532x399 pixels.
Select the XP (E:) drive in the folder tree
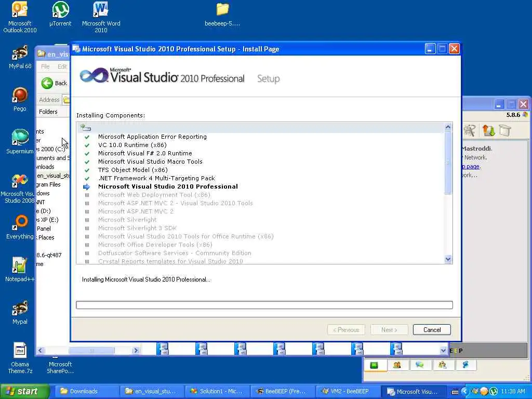47,220
